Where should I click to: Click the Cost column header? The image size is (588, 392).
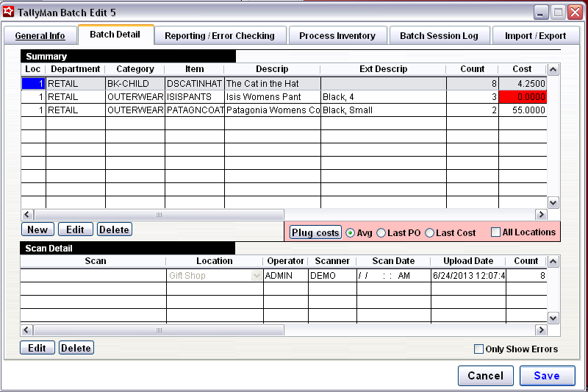click(522, 69)
